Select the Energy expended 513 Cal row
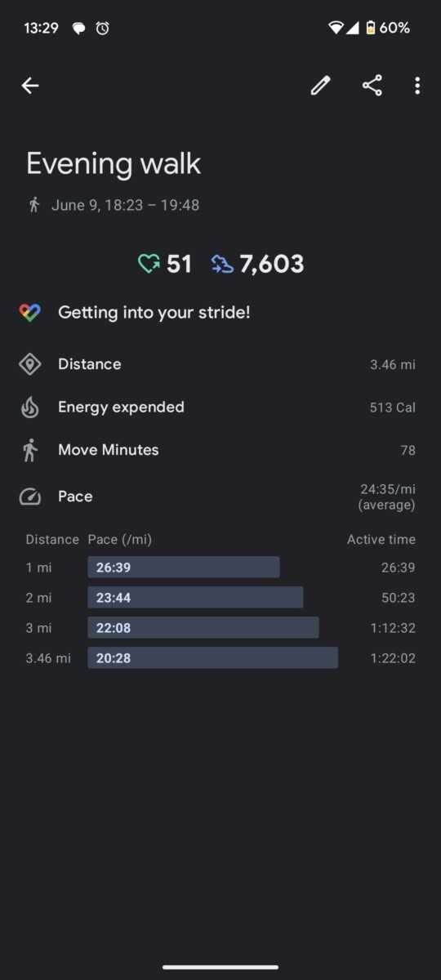 coord(220,407)
